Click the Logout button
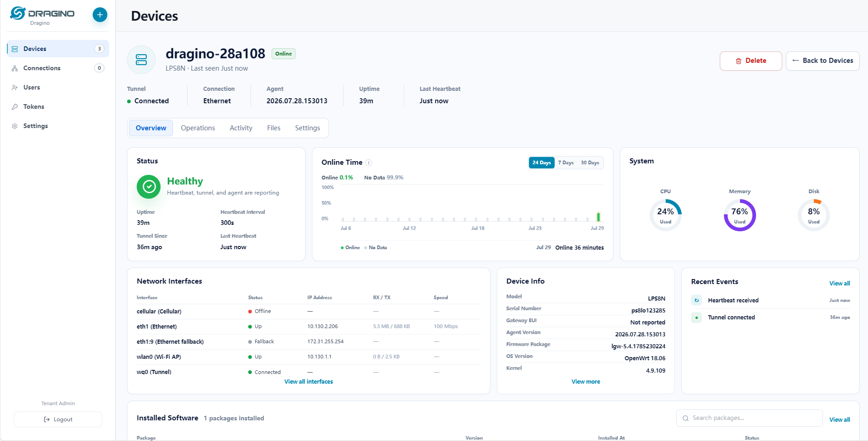The width and height of the screenshot is (868, 441). tap(58, 419)
